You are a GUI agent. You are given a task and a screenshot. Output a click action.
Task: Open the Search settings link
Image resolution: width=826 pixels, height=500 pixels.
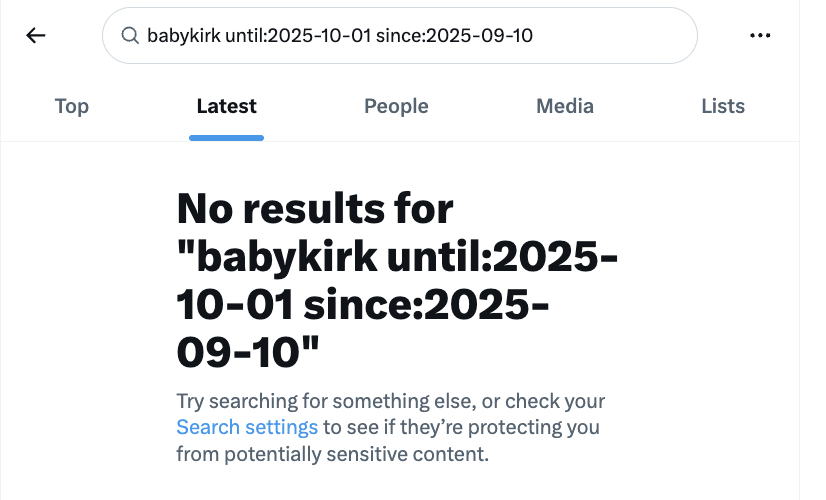[x=247, y=427]
